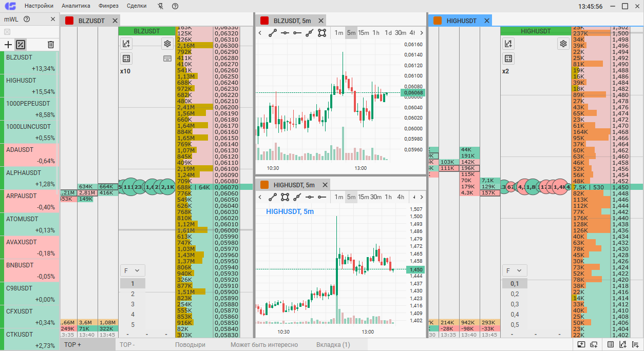This screenshot has width=644, height=351.
Task: Add a symbol with the watchlist plus icon
Action: click(x=8, y=45)
